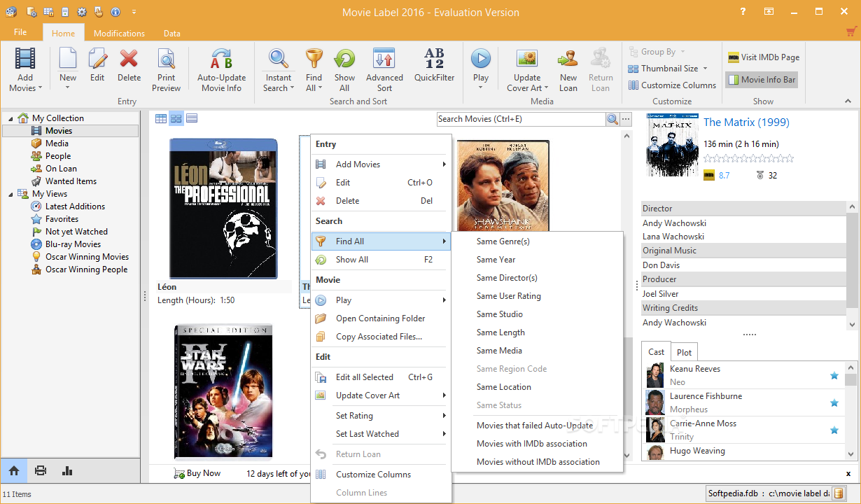Click the printer icon at bottom left
861x504 pixels.
(41, 471)
